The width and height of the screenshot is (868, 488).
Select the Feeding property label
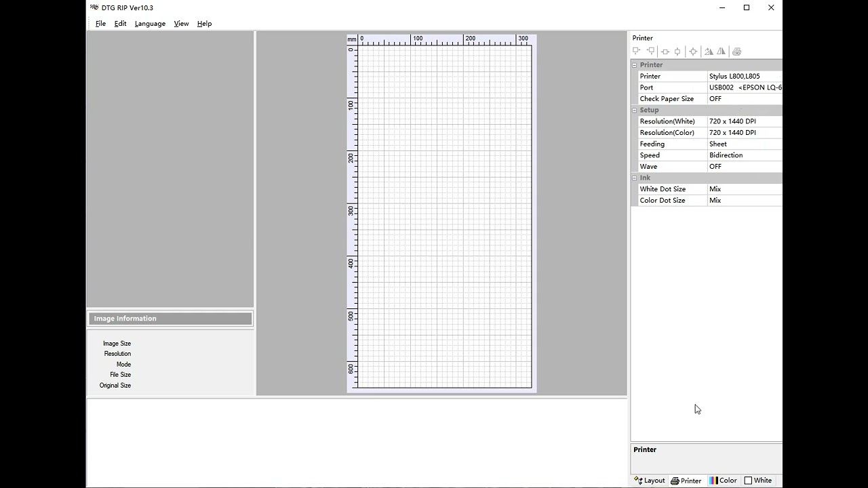pos(652,144)
